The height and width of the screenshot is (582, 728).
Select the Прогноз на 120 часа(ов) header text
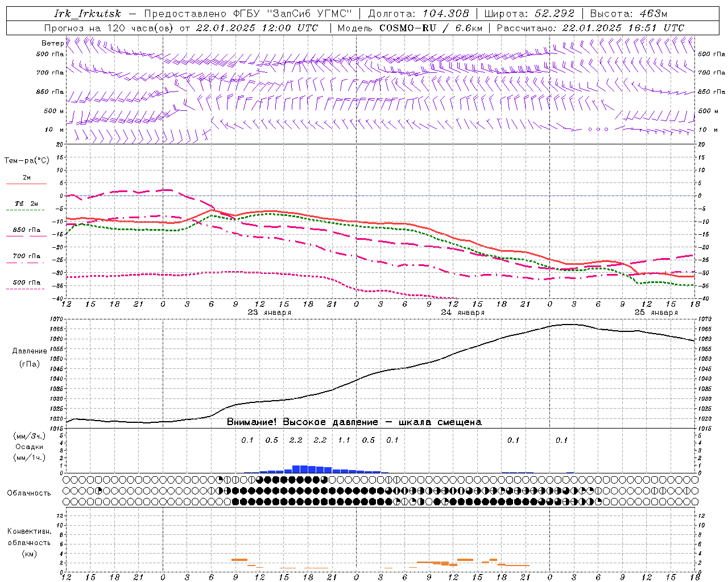(109, 28)
